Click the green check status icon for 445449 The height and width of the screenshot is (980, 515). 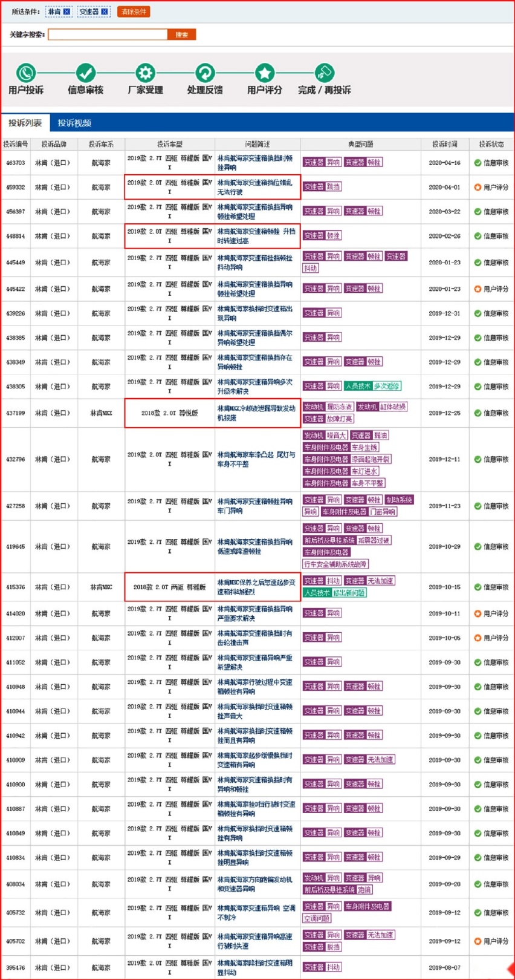478,263
